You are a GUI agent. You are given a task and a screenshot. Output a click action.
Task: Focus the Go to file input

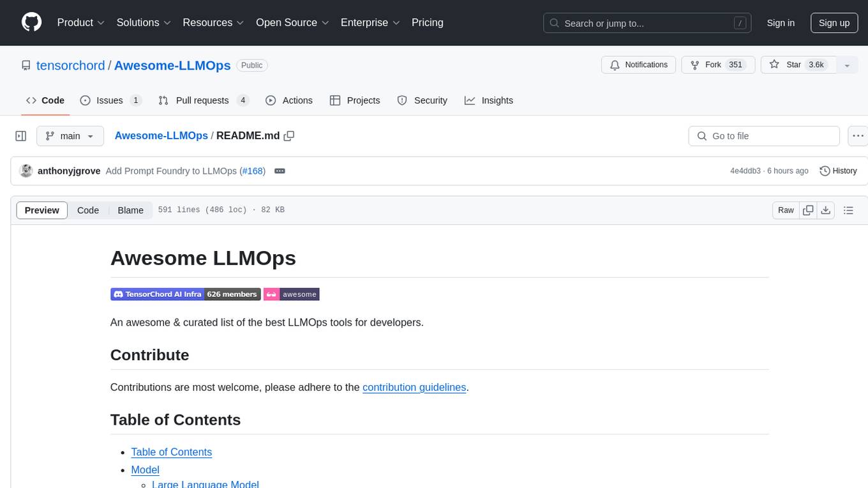pos(764,136)
